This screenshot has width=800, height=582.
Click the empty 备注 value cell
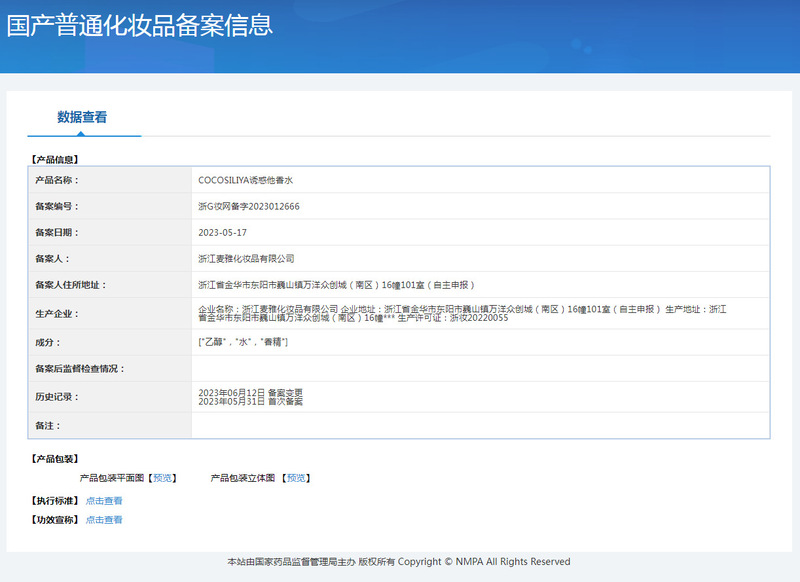[x=480, y=426]
